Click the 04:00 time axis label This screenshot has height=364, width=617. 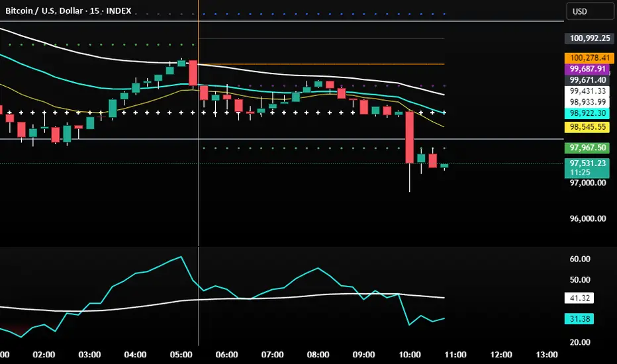pyautogui.click(x=135, y=355)
